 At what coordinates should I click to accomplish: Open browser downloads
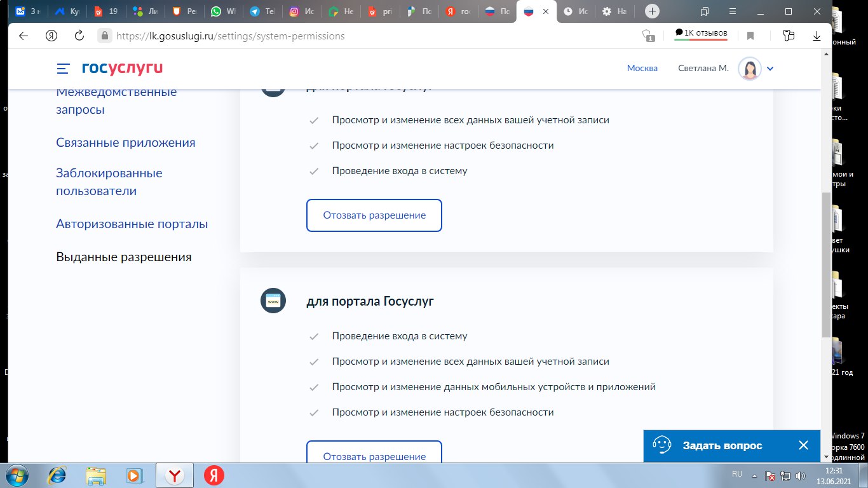817,36
